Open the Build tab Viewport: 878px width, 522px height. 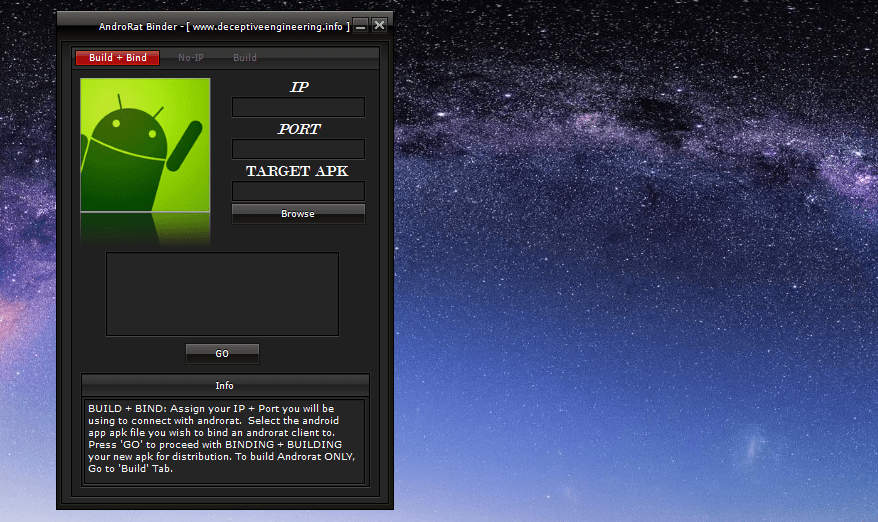click(245, 58)
